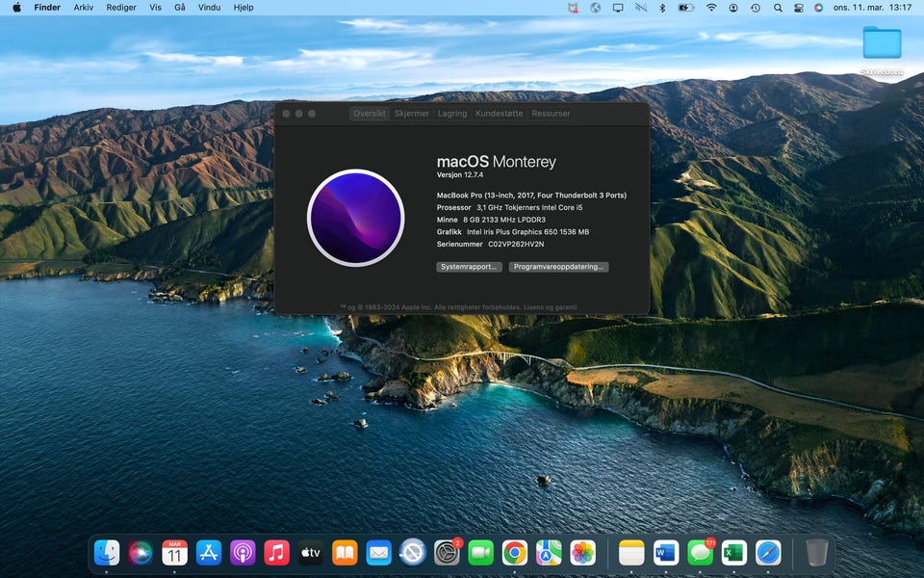Image resolution: width=924 pixels, height=578 pixels.
Task: Click the Systemrapport button
Action: (469, 267)
